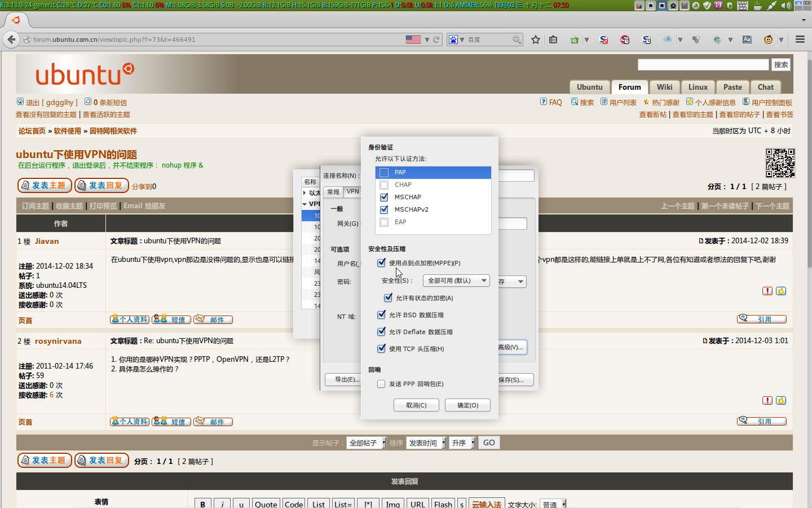Click the Aa dictionary toolbar icon
Screen dimensions: 812x508
[x=747, y=40]
